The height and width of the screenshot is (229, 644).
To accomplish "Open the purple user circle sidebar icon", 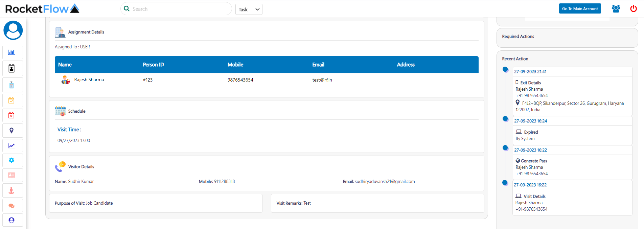I will coord(11,220).
